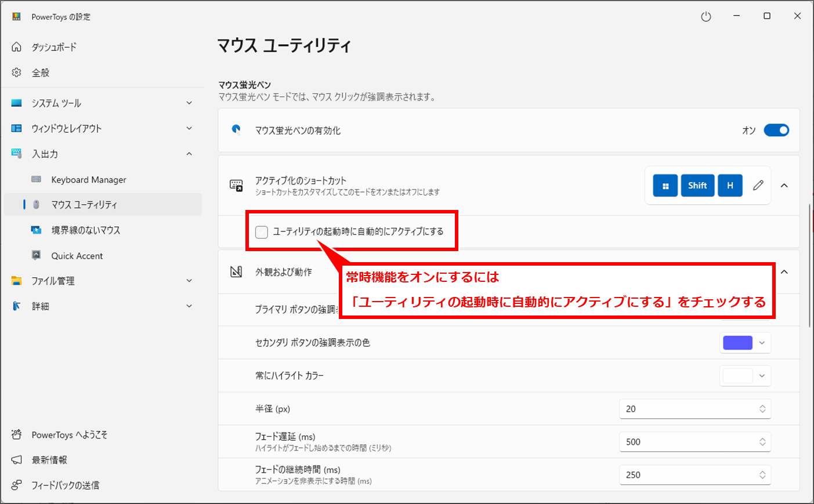Click the H shortcut key button
This screenshot has height=504, width=814.
click(730, 186)
